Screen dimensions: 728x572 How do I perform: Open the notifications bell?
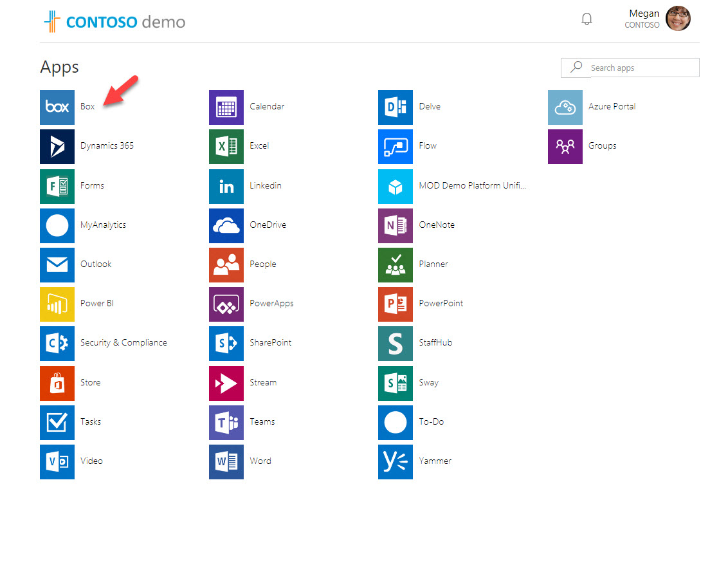587,19
